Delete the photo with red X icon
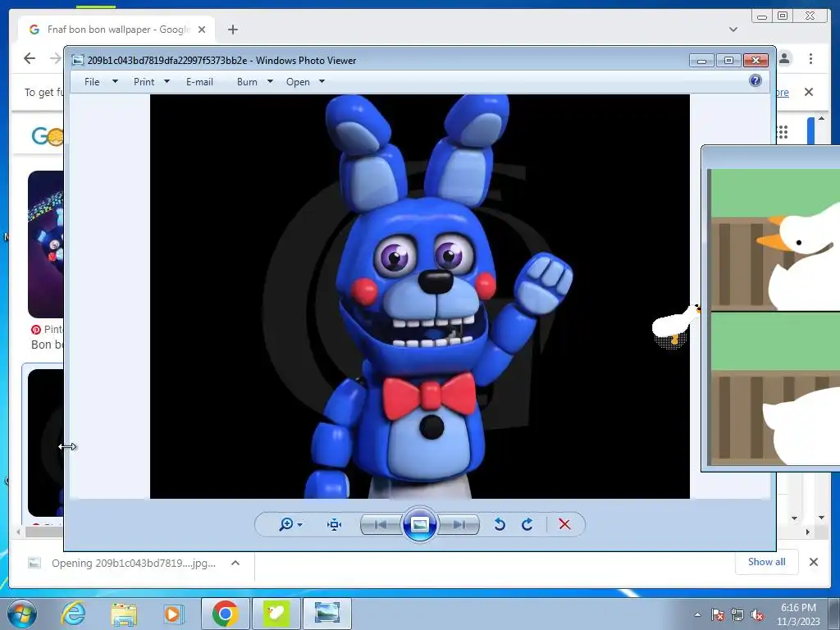Image resolution: width=840 pixels, height=630 pixels. (564, 524)
